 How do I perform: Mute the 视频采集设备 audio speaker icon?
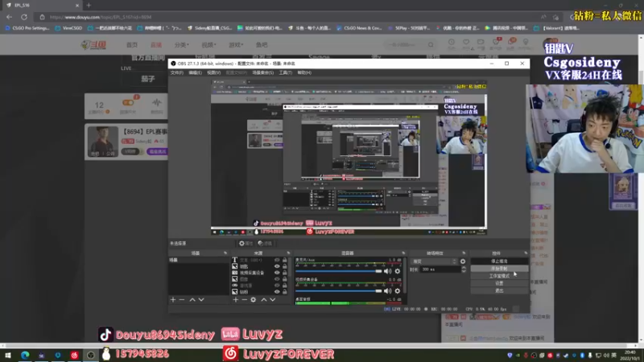[388, 291]
